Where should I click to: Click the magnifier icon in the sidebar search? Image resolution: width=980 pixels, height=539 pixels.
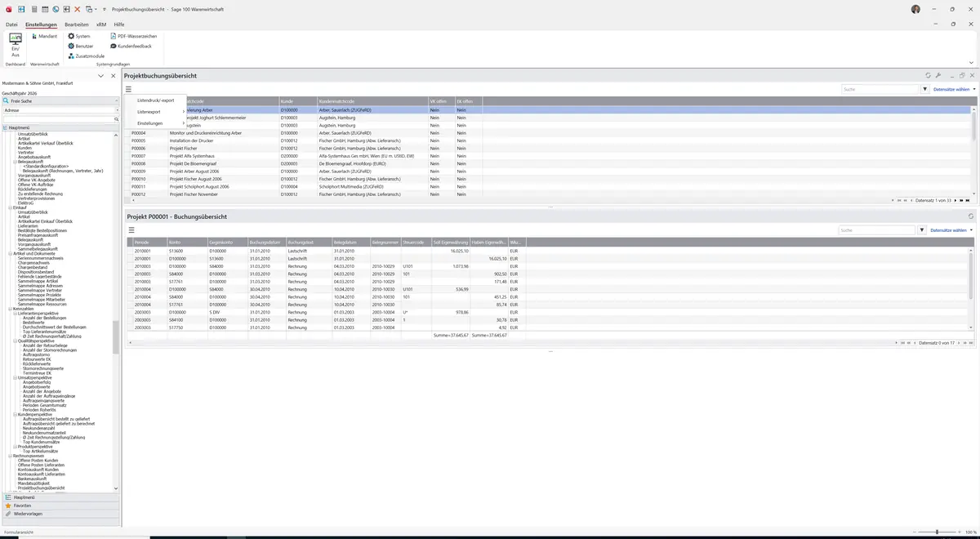[117, 119]
